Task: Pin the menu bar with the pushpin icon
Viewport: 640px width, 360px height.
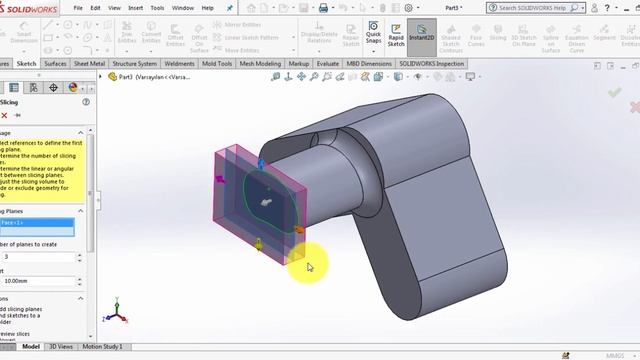Action: pyautogui.click(x=230, y=8)
